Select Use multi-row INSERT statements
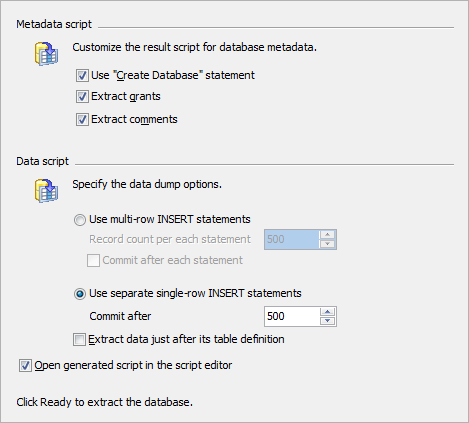469x423 pixels. click(80, 220)
